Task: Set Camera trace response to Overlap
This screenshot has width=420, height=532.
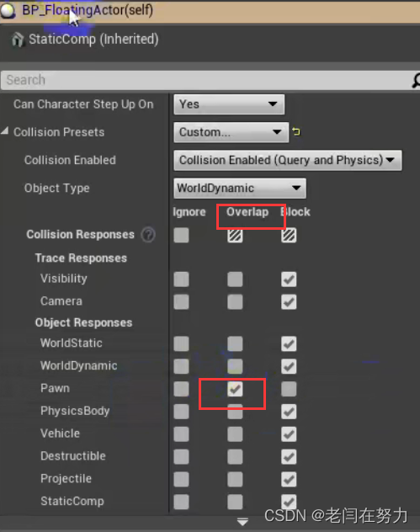Action: [x=235, y=301]
